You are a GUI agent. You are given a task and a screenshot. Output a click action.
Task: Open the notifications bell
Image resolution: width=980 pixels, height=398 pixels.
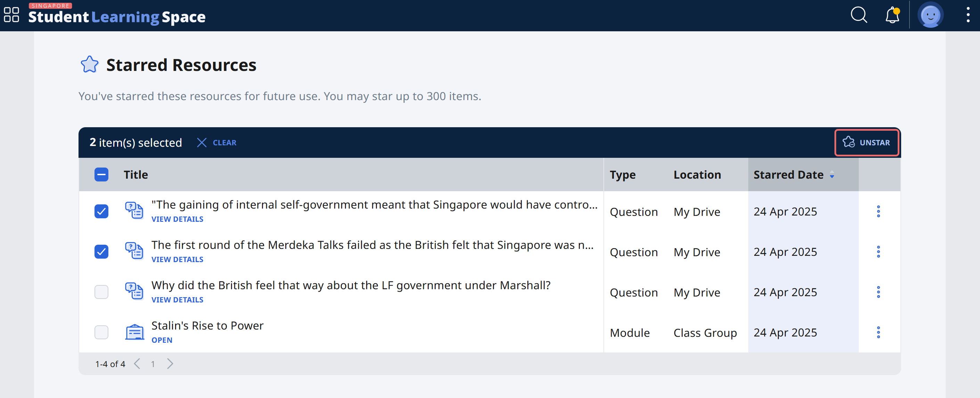[x=892, y=16]
